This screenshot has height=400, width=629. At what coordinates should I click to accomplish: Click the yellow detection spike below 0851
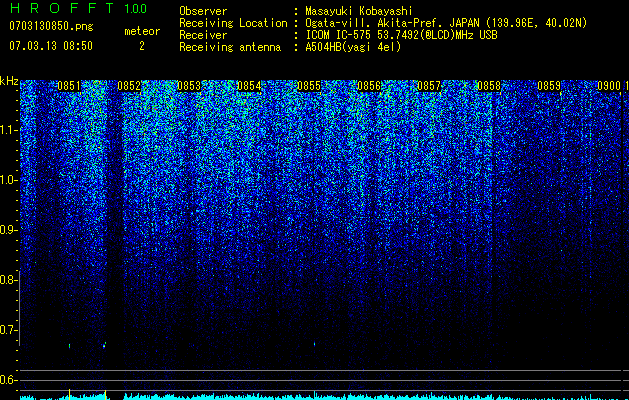(69, 394)
